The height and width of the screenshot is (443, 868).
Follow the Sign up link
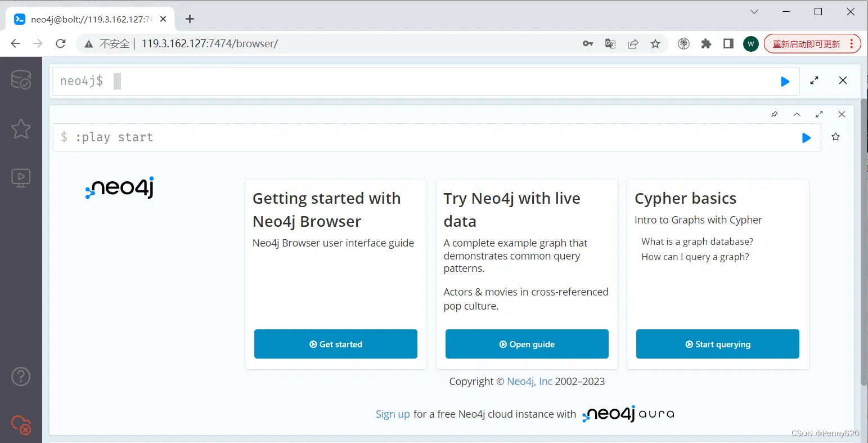[393, 414]
